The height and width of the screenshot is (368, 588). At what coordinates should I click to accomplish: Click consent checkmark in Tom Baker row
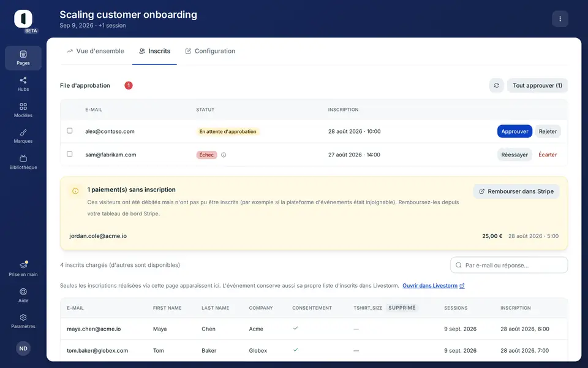coord(295,350)
